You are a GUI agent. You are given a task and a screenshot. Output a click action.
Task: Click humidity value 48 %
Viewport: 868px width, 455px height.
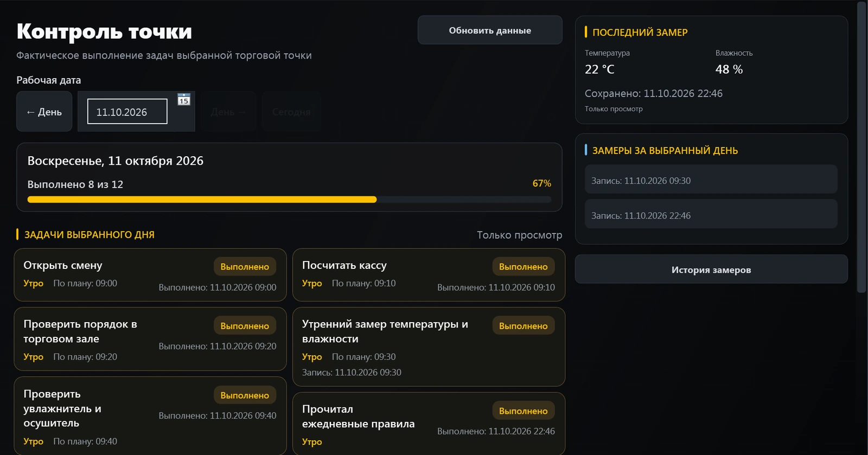click(729, 69)
